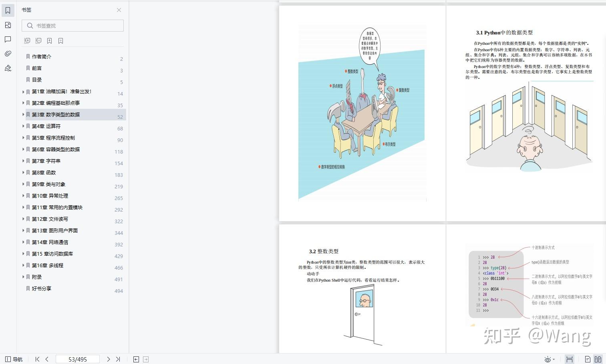
Task: Click the remove bookmark icon
Action: click(60, 40)
